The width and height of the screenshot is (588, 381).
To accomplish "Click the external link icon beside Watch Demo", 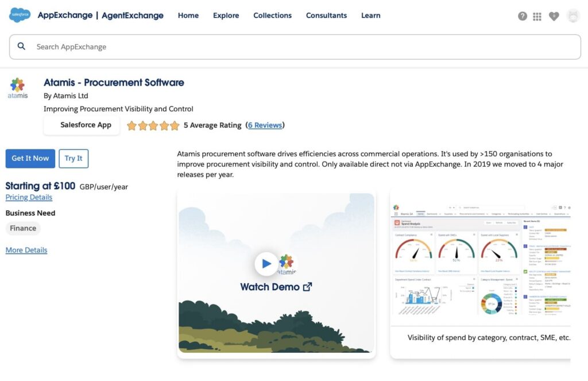I will click(x=308, y=286).
